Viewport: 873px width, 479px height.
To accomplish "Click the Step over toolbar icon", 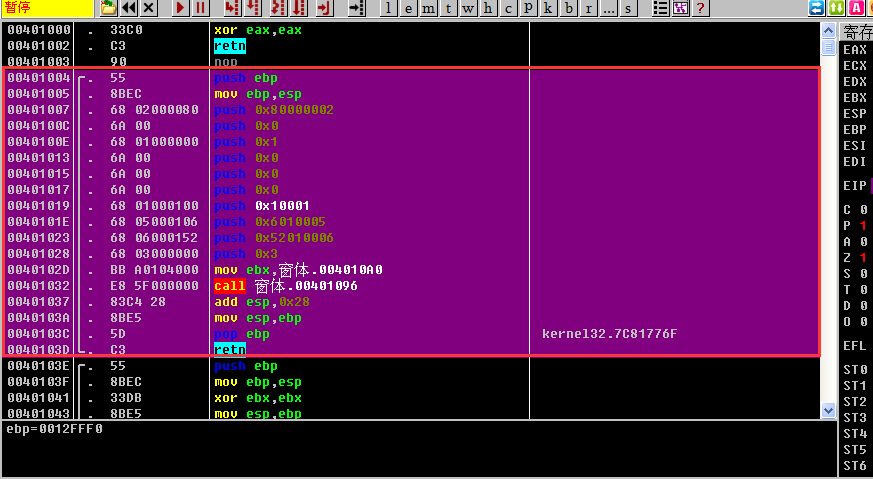I will tap(254, 8).
